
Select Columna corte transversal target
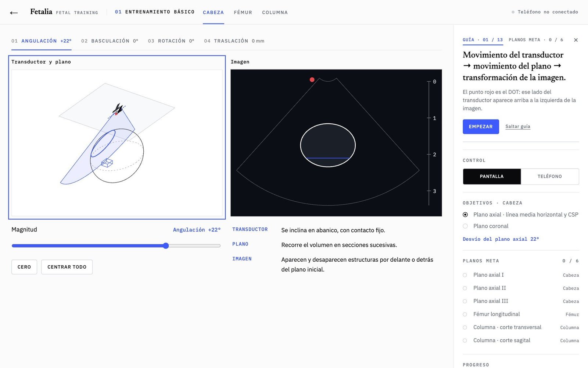(521, 327)
